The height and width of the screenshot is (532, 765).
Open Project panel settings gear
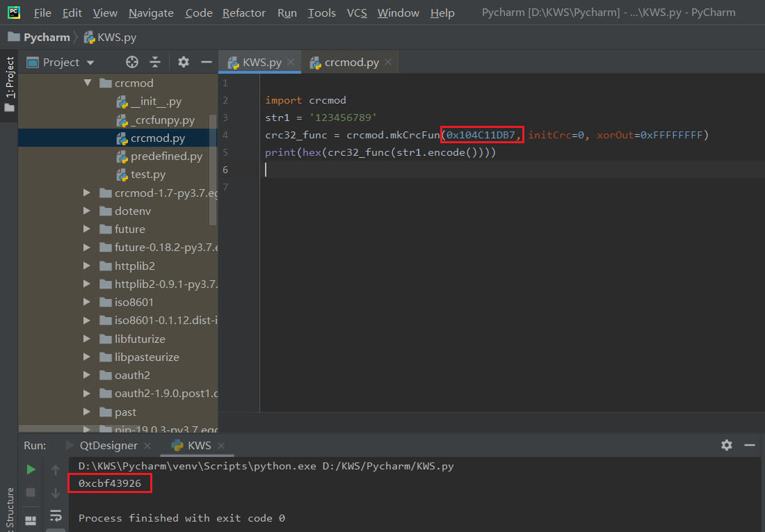click(184, 62)
